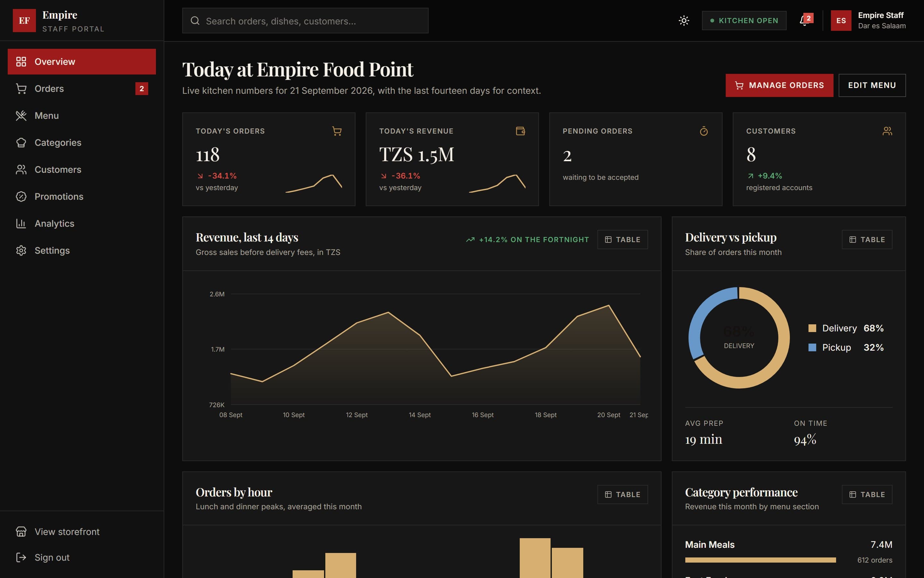Click the ES user avatar

click(841, 21)
